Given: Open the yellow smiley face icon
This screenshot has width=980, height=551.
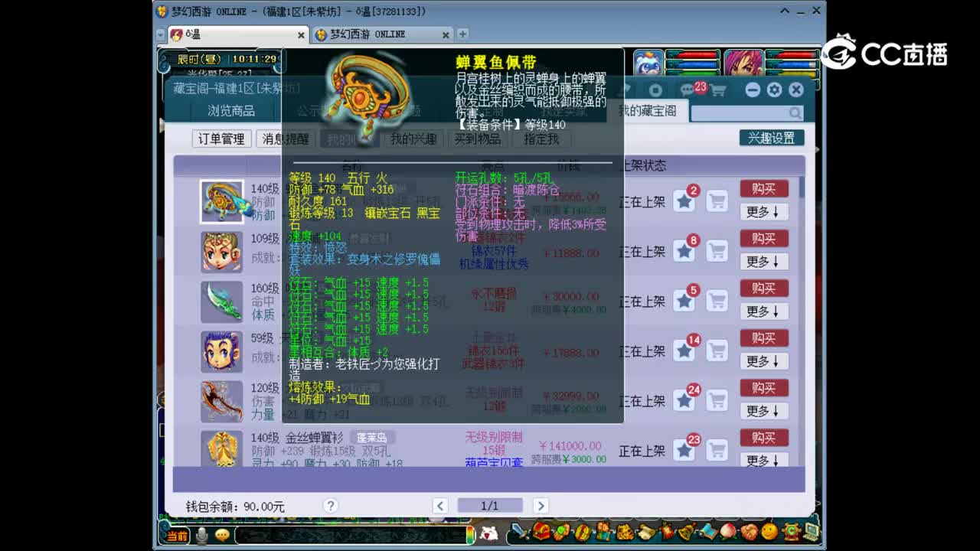Looking at the screenshot, I should tap(769, 532).
